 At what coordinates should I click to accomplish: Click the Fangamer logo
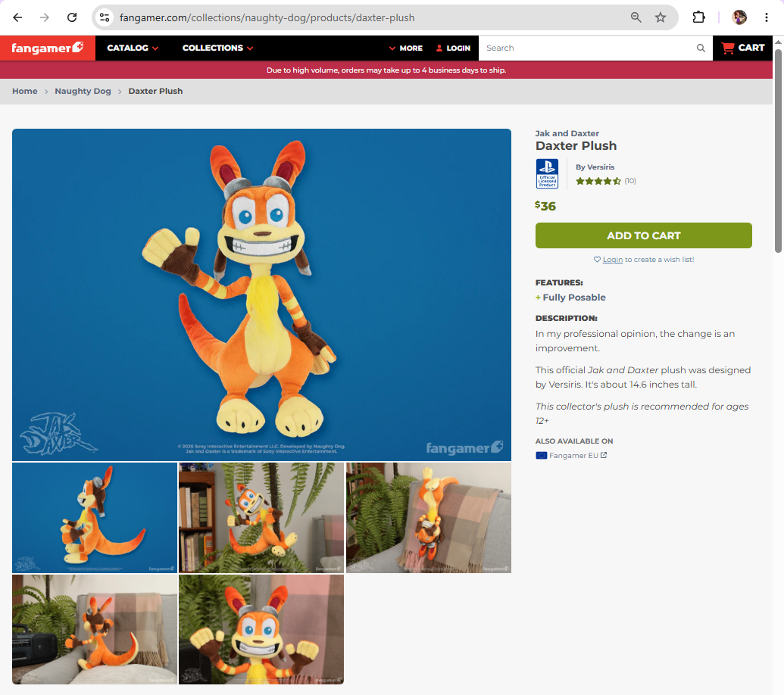48,48
